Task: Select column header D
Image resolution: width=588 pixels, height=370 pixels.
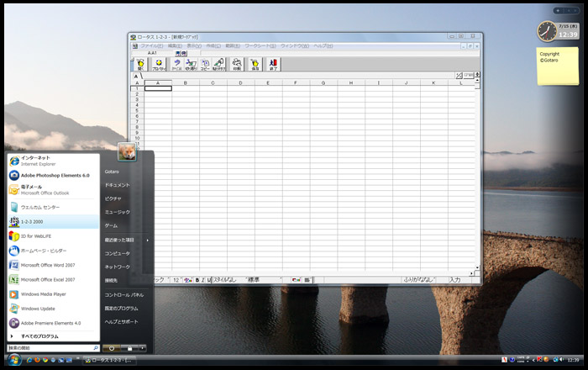Action: click(x=240, y=83)
